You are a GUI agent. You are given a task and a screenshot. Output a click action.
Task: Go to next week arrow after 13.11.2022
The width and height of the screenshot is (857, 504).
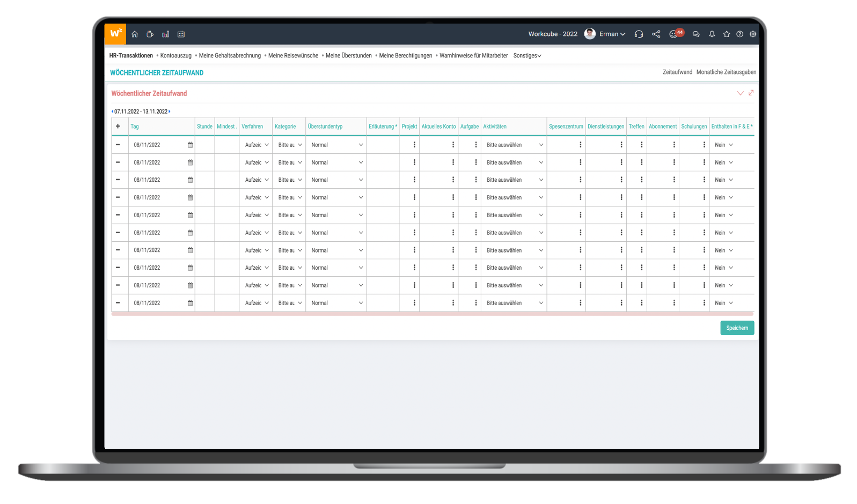tap(170, 112)
